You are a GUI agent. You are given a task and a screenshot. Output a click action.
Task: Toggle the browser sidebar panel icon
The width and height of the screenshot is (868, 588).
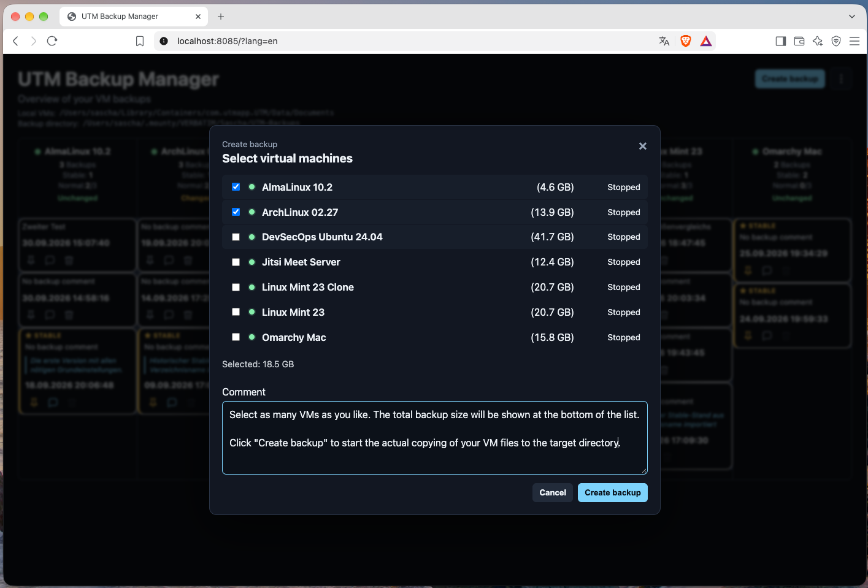pyautogui.click(x=781, y=41)
